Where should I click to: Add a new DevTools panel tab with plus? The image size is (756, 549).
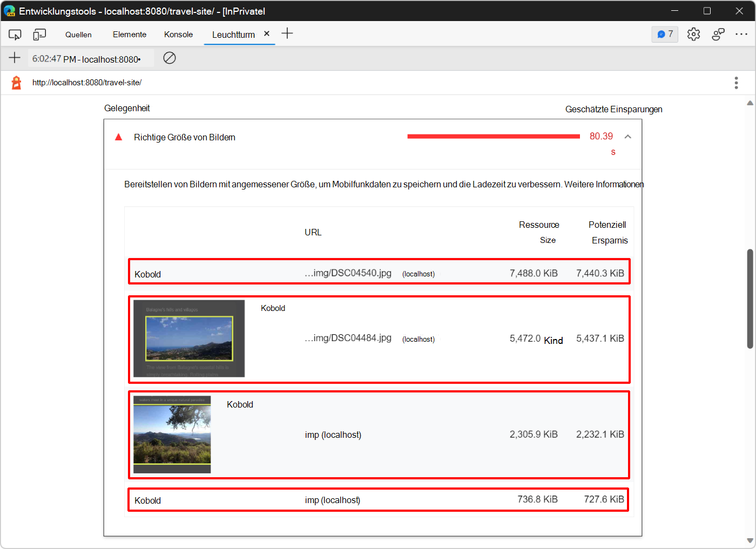tap(287, 33)
